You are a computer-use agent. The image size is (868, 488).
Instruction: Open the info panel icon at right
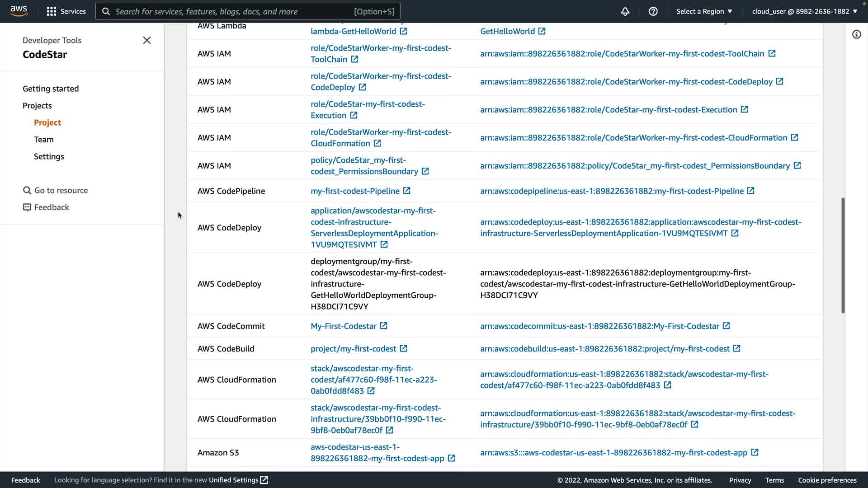coord(856,34)
